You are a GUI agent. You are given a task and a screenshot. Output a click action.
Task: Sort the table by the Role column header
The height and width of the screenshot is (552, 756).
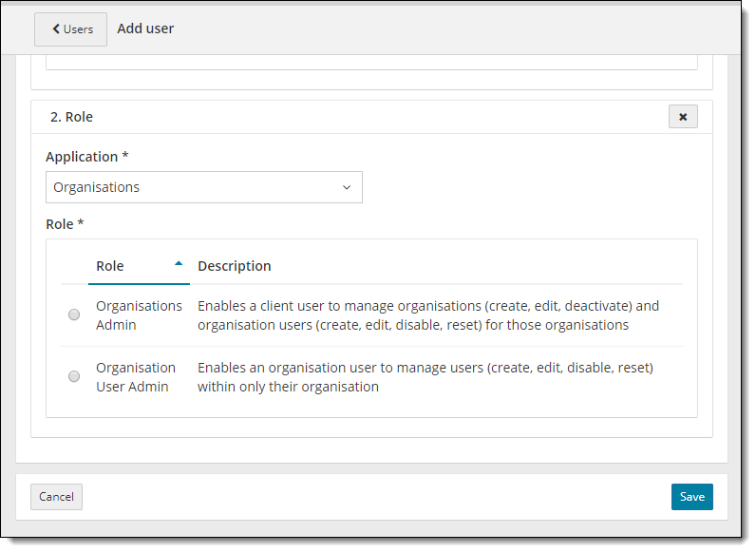pyautogui.click(x=110, y=266)
